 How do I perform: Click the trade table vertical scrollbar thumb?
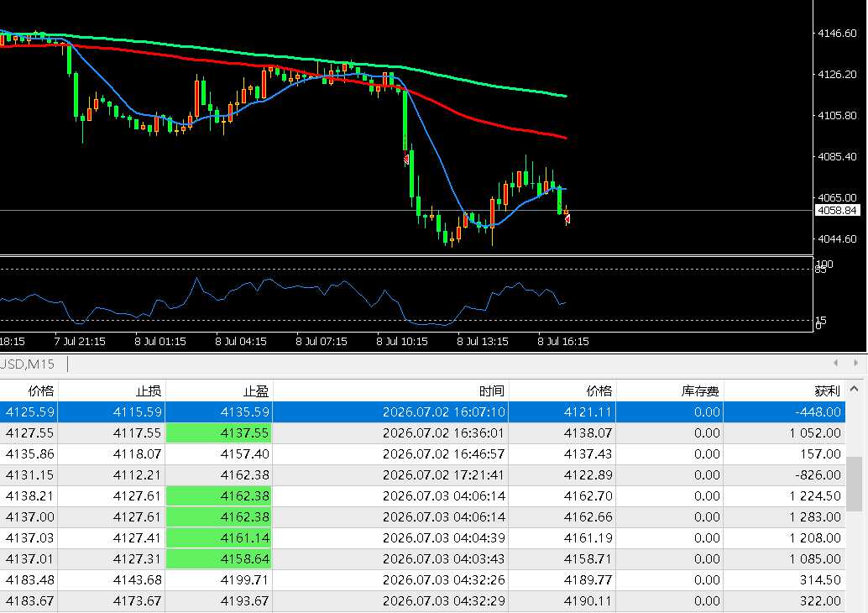tap(855, 484)
